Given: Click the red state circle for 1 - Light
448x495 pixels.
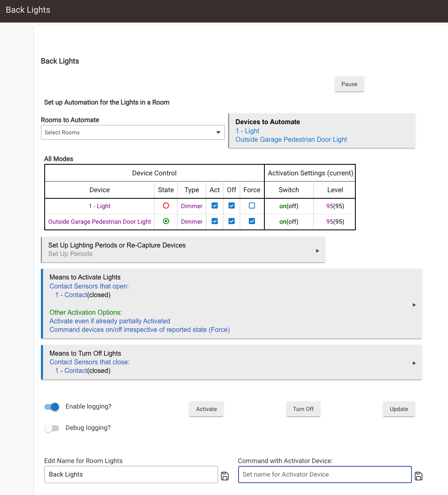Looking at the screenshot, I should click(x=166, y=206).
